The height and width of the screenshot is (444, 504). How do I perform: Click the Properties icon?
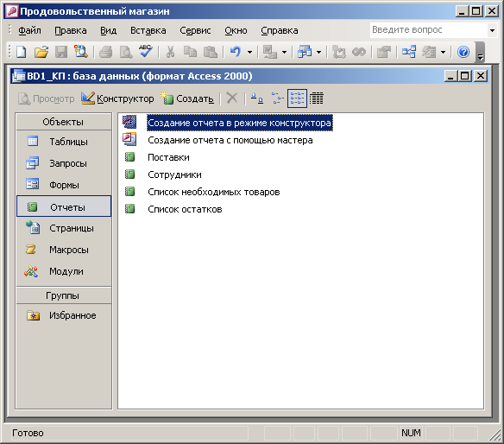pos(383,52)
